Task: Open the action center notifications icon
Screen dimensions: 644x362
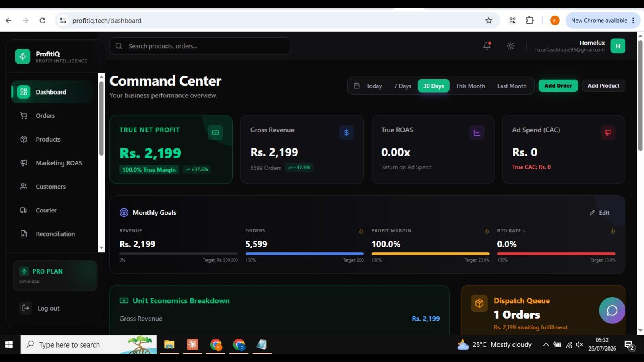Action: (x=629, y=345)
